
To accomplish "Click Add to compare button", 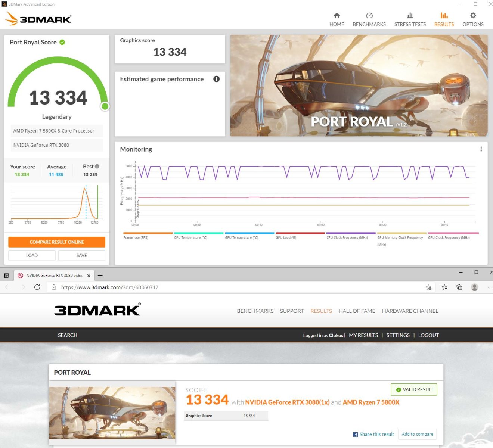I will (x=417, y=434).
